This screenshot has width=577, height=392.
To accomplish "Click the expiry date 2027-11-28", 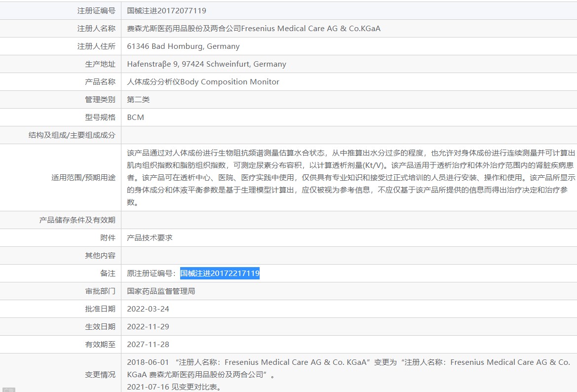I will 148,344.
